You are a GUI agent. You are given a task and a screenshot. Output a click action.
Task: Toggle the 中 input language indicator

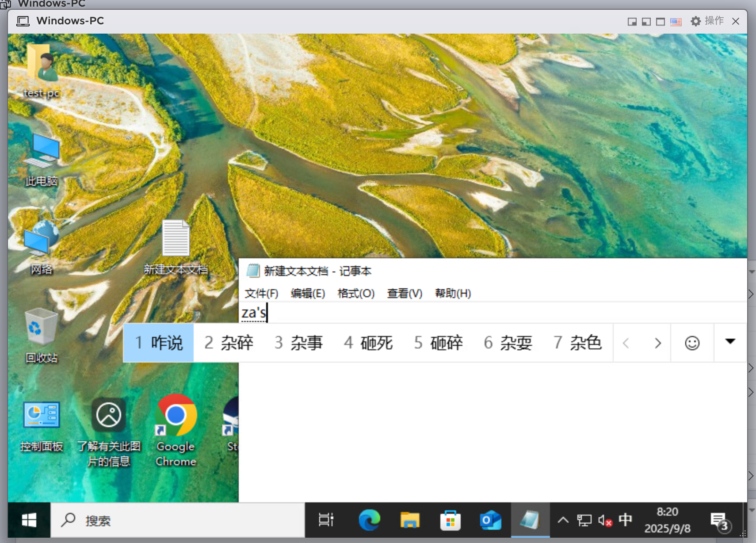click(x=625, y=520)
